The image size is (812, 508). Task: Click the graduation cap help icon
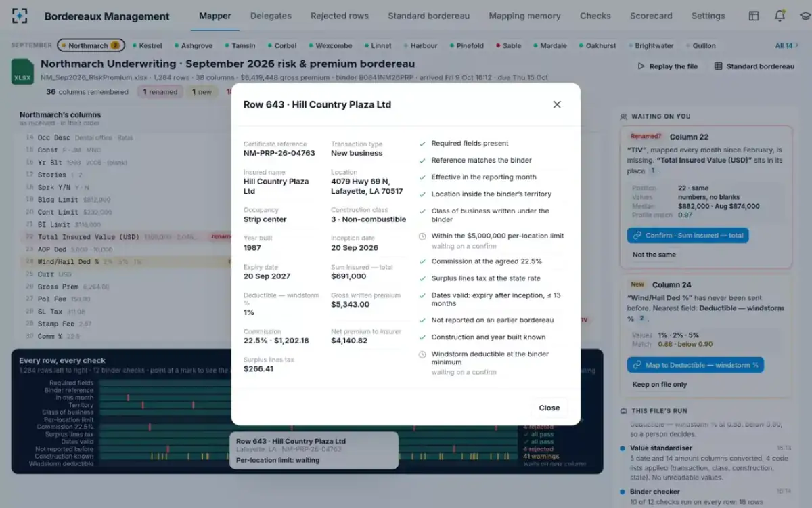coord(805,16)
